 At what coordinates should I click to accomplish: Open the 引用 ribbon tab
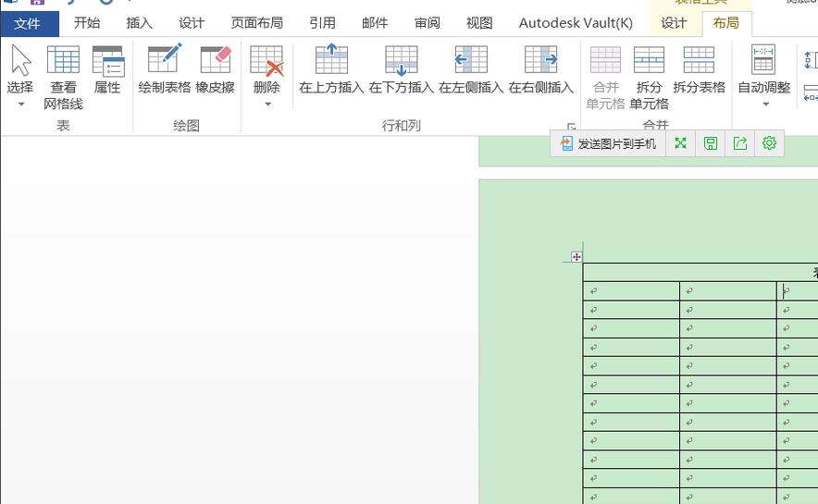(x=322, y=23)
